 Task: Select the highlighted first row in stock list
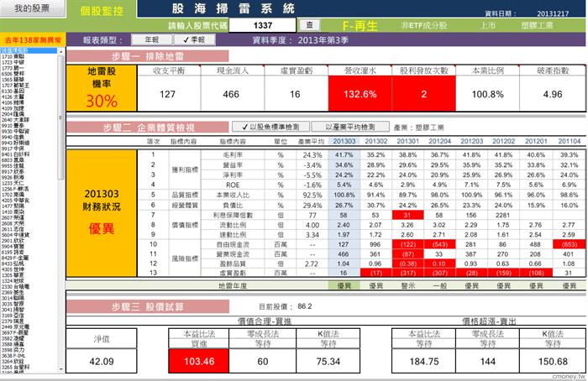click(x=29, y=50)
